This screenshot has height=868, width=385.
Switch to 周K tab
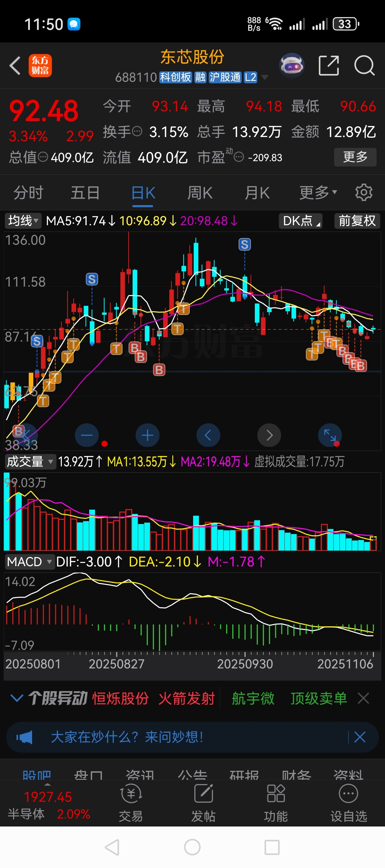[x=200, y=193]
